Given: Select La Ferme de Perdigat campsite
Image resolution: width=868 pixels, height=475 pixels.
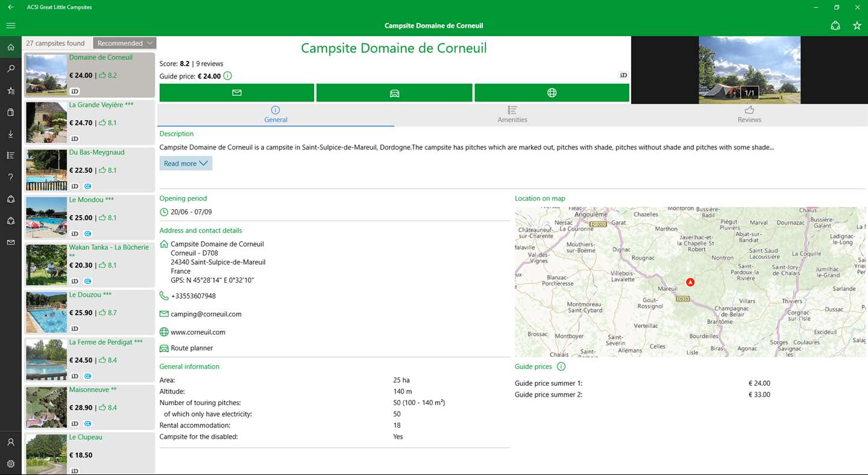Looking at the screenshot, I should click(89, 360).
